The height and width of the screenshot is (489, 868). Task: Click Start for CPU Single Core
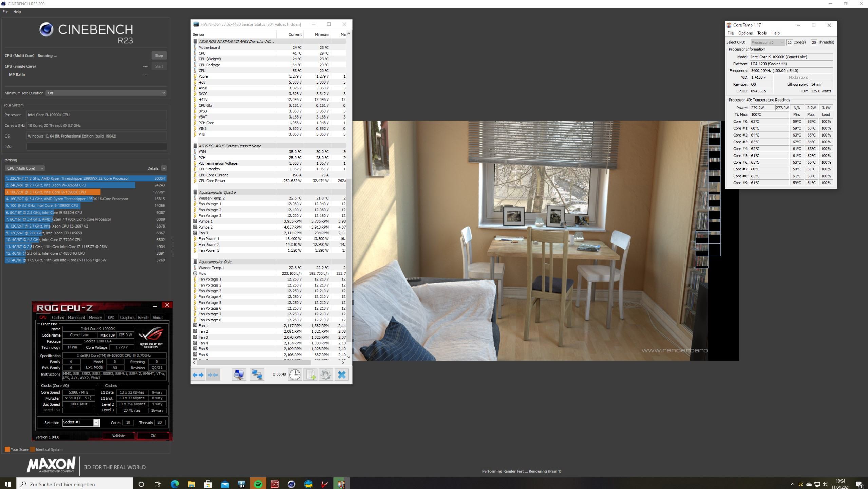tap(159, 66)
